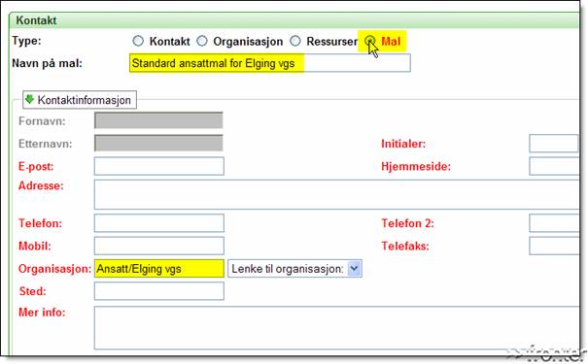Focus the Initialer input field
This screenshot has height=364, width=588.
tap(554, 144)
